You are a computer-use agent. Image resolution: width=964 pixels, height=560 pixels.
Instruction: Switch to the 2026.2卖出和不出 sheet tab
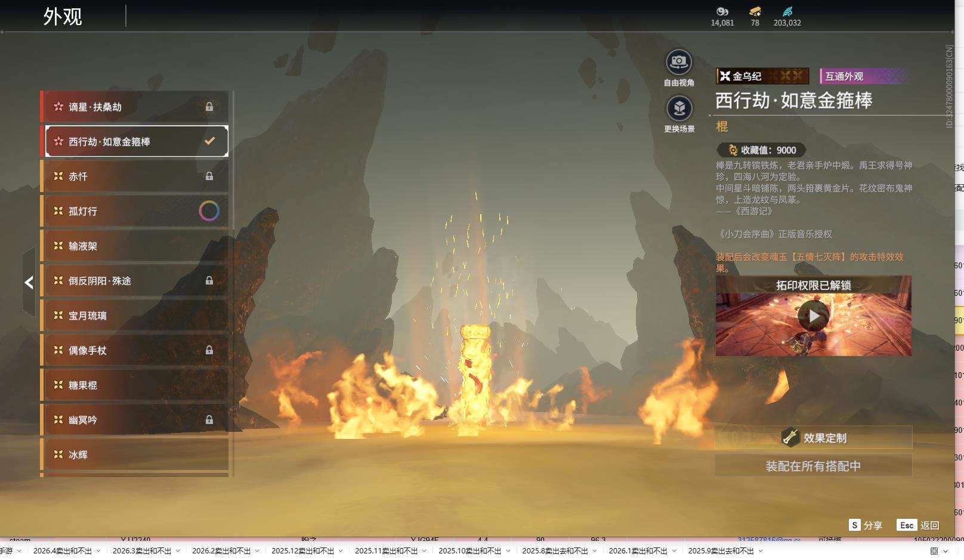tap(221, 551)
